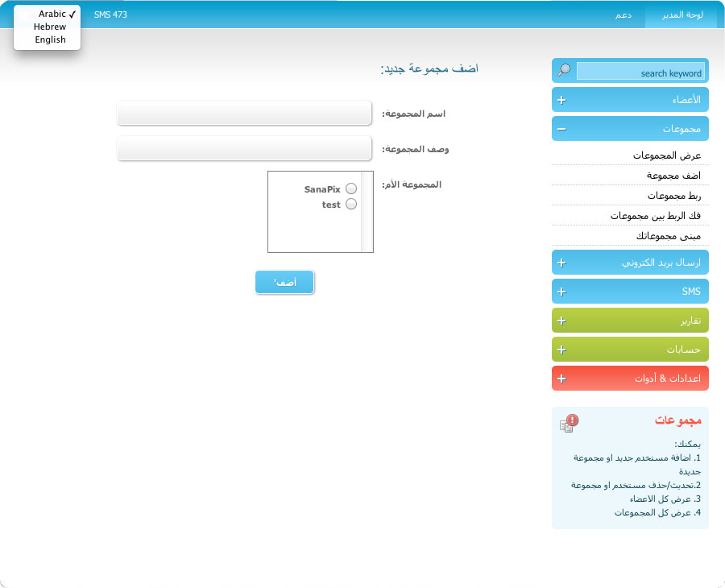Click the search magnifier icon

(564, 71)
